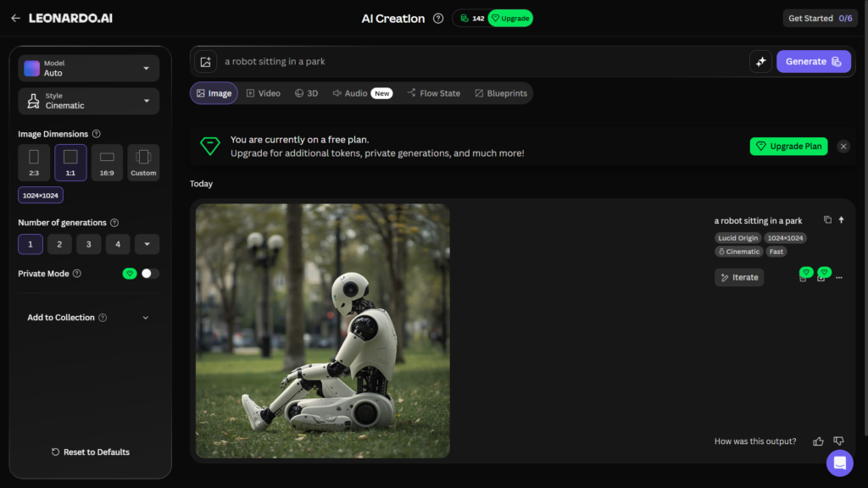
Task: Select the 1:1 image dimension
Action: [x=70, y=163]
